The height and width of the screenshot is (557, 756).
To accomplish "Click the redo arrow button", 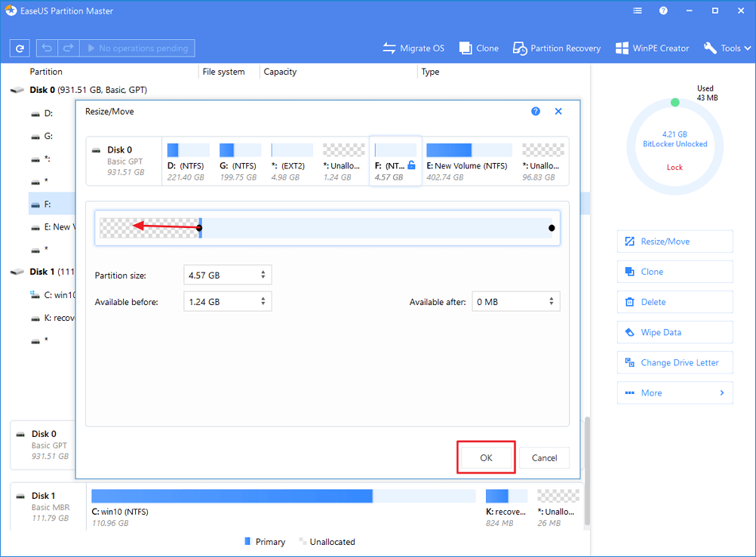I will click(x=69, y=48).
